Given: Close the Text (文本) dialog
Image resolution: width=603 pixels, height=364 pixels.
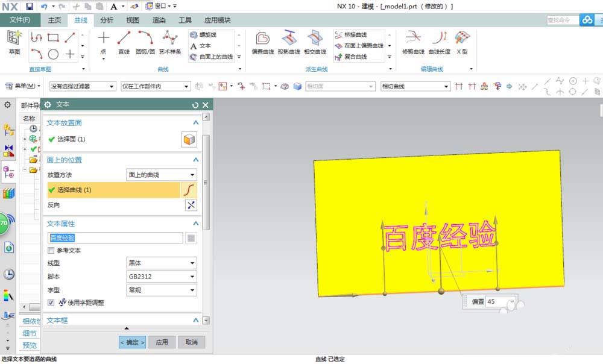Looking at the screenshot, I should (x=206, y=105).
